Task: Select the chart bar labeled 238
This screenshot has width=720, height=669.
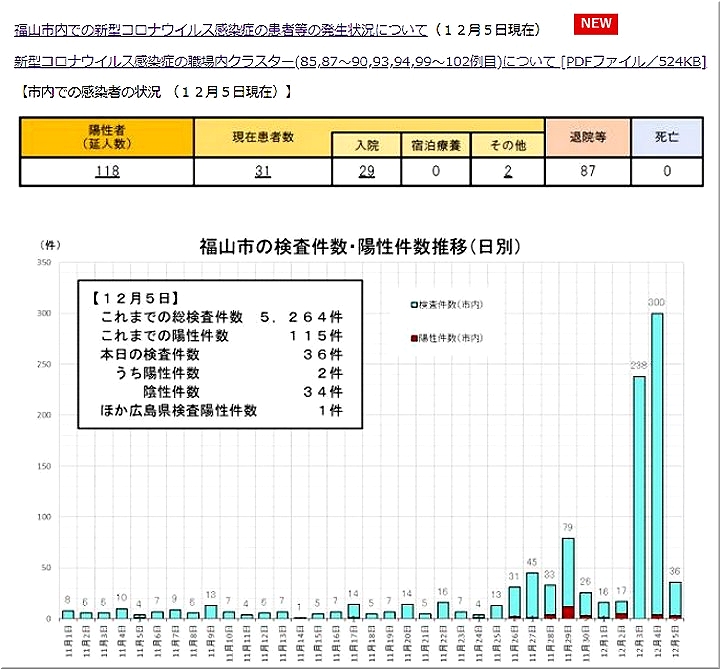Action: click(639, 497)
